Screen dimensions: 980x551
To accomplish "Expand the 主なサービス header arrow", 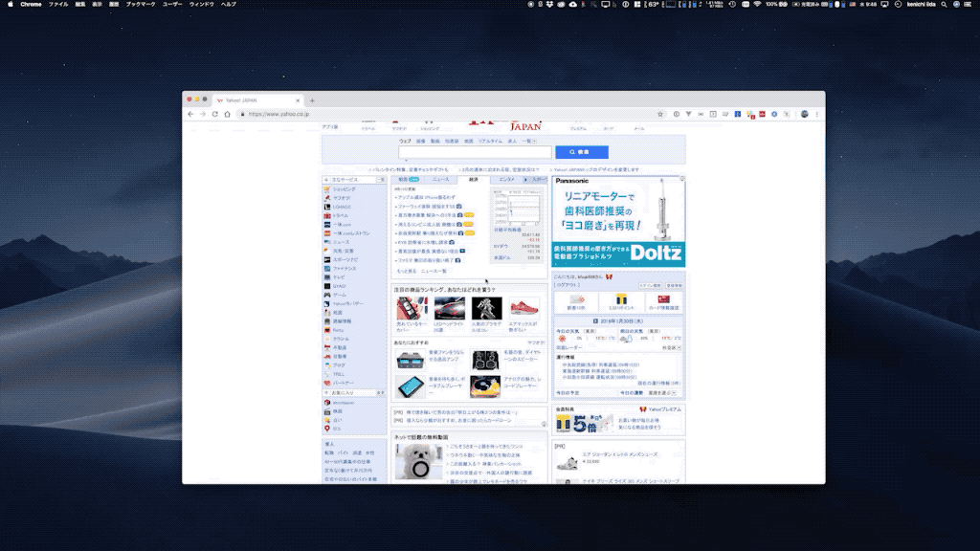I will (325, 180).
